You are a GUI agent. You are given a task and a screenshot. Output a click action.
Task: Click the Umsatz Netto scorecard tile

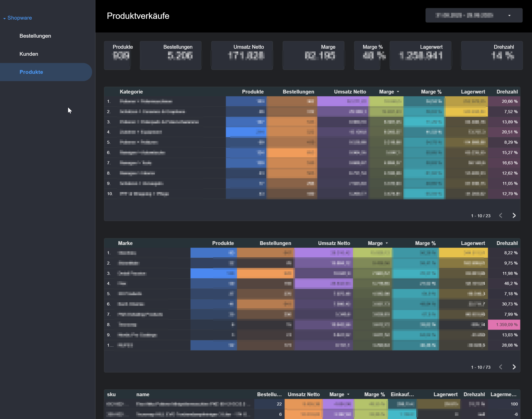(x=242, y=55)
